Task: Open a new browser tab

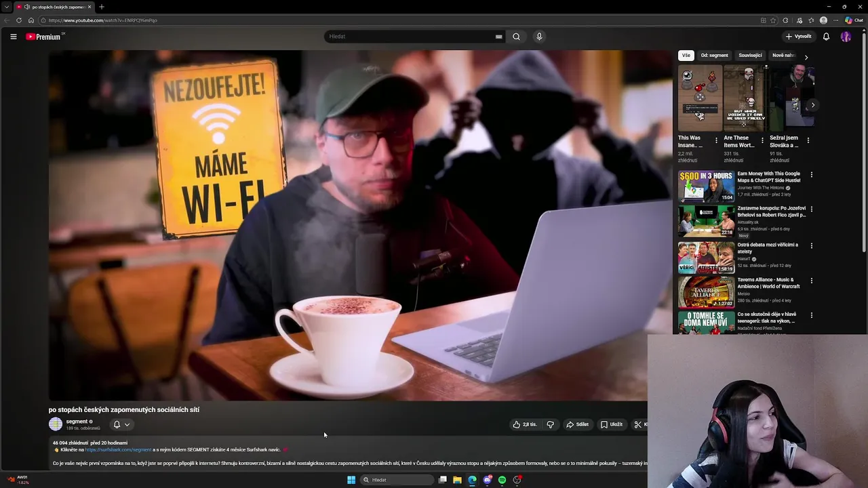Action: pos(102,7)
